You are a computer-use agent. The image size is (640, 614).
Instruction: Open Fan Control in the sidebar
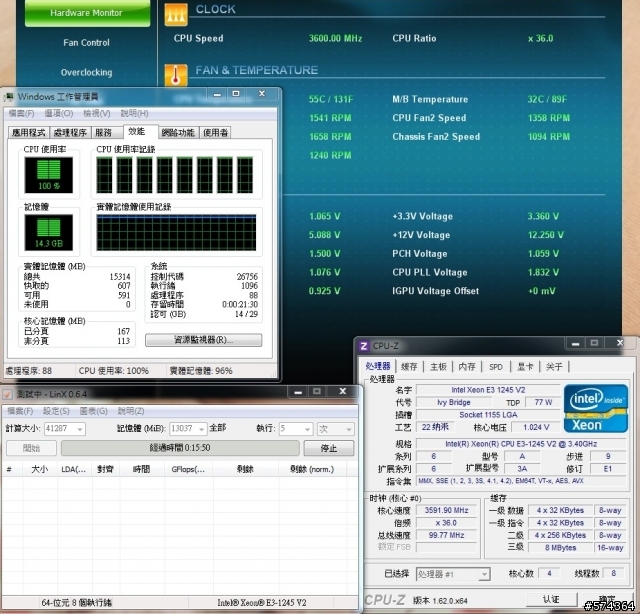point(87,42)
